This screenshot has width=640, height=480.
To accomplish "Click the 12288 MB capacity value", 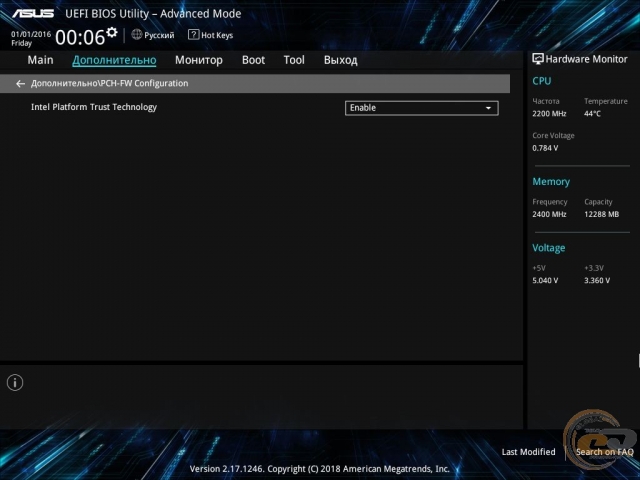I will tap(602, 214).
